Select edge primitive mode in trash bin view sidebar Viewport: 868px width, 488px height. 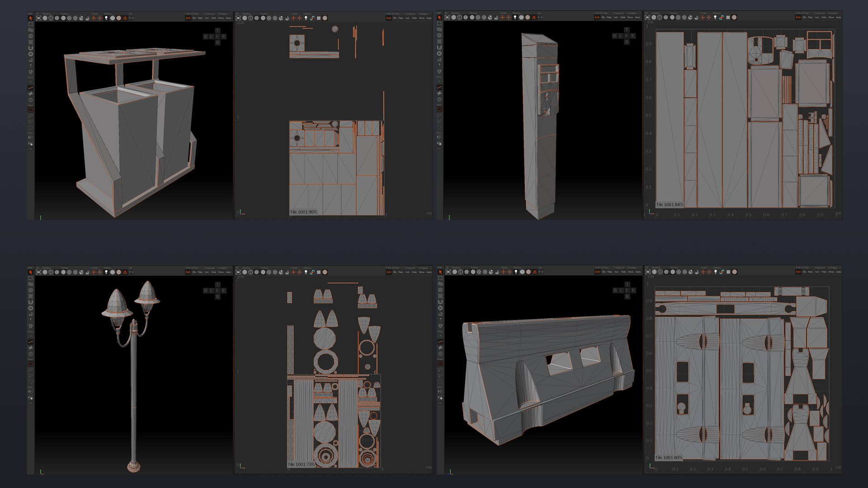tap(31, 88)
